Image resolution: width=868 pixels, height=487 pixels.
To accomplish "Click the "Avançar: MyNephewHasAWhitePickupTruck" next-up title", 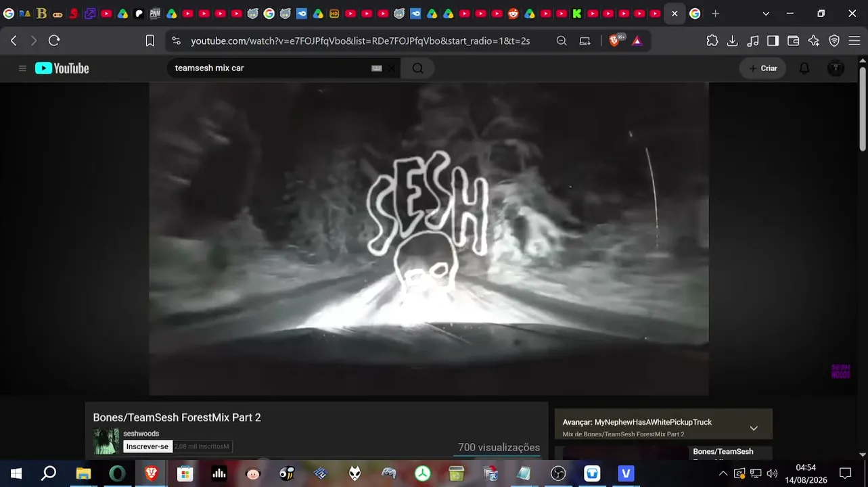I will 637,422.
